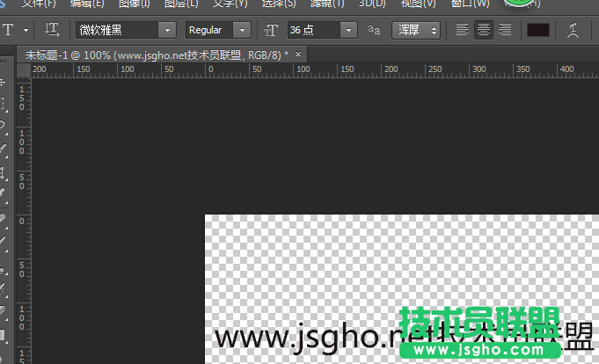Click the Create warped text icon
This screenshot has width=599, height=364.
coord(573,31)
